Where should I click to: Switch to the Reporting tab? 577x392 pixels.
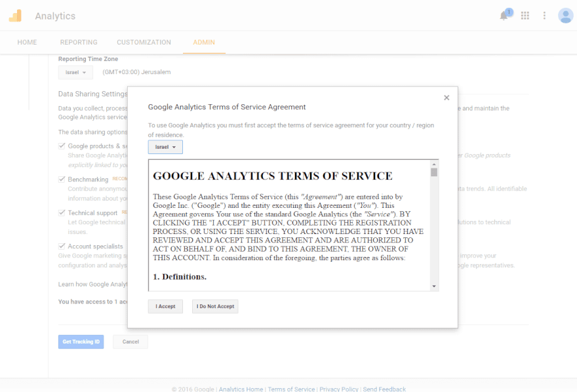click(x=79, y=43)
